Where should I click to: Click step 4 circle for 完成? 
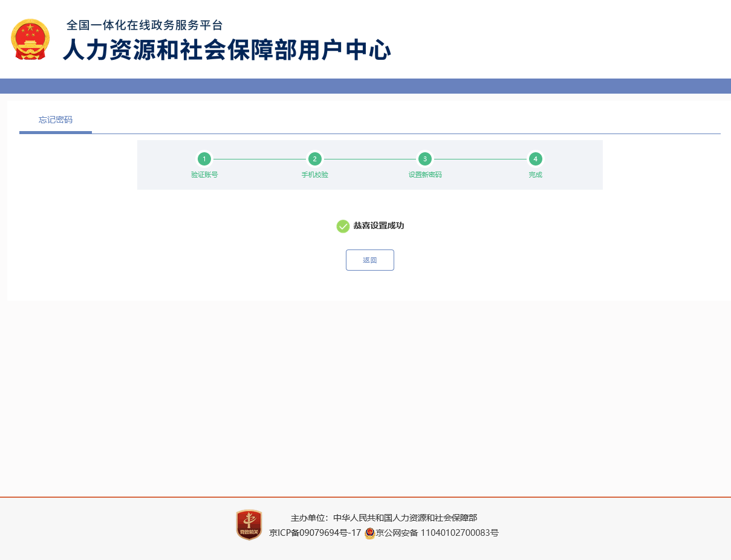point(535,159)
